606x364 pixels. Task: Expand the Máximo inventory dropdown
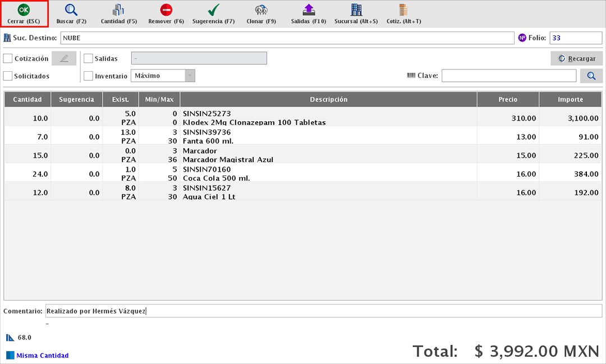click(190, 76)
